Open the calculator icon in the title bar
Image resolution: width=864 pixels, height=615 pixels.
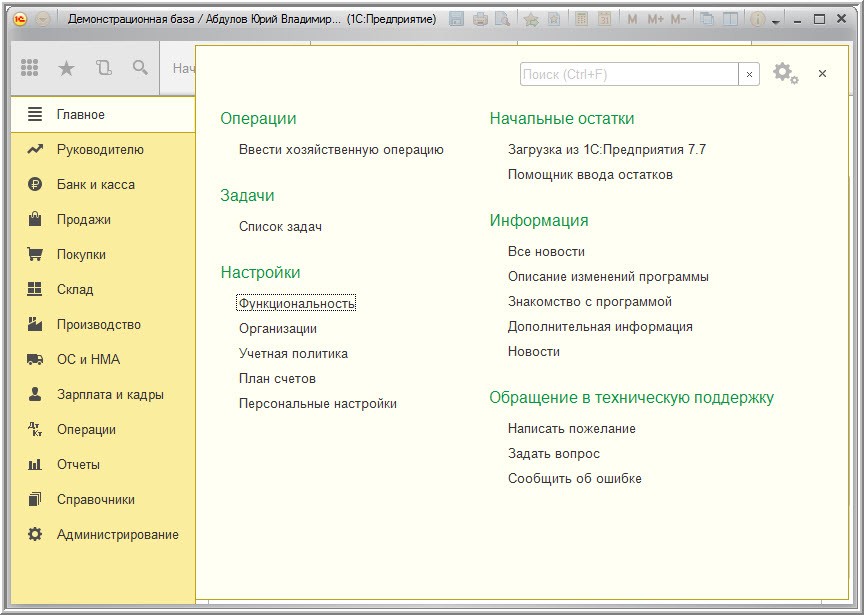[x=582, y=19]
